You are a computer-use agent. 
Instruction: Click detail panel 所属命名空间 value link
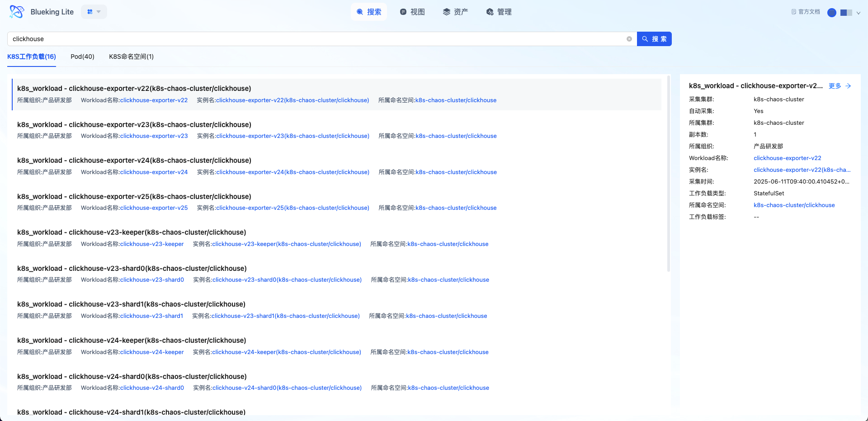click(794, 205)
